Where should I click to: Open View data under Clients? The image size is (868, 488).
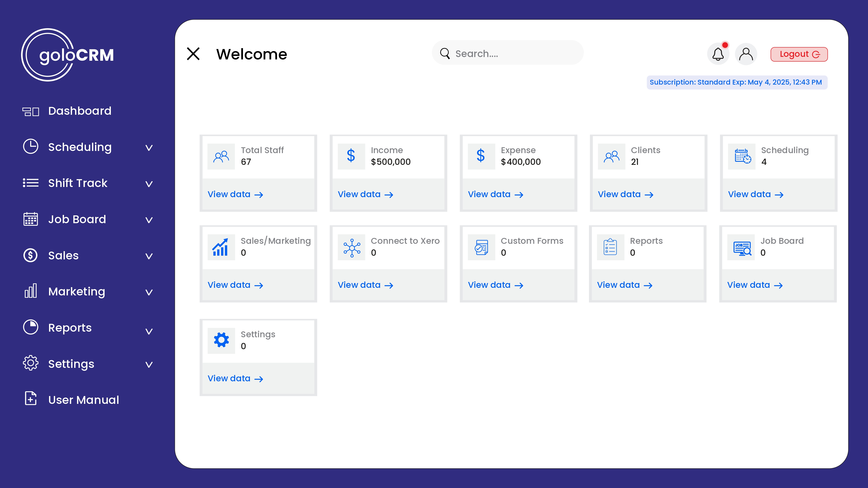pyautogui.click(x=625, y=194)
